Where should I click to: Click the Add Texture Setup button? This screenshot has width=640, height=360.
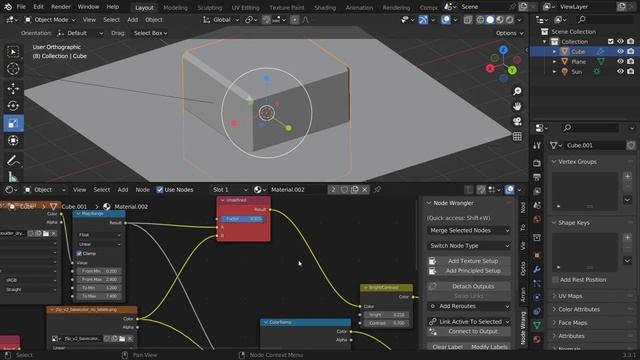(469, 261)
